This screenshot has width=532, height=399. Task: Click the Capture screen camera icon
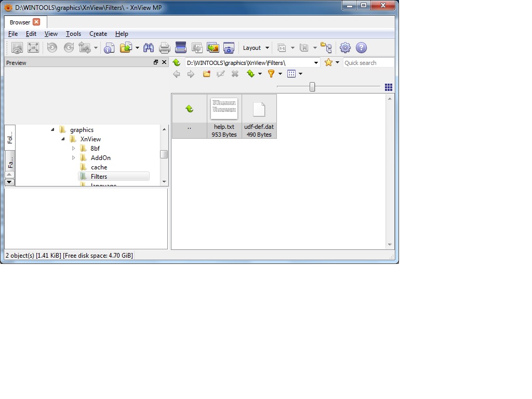click(x=229, y=48)
